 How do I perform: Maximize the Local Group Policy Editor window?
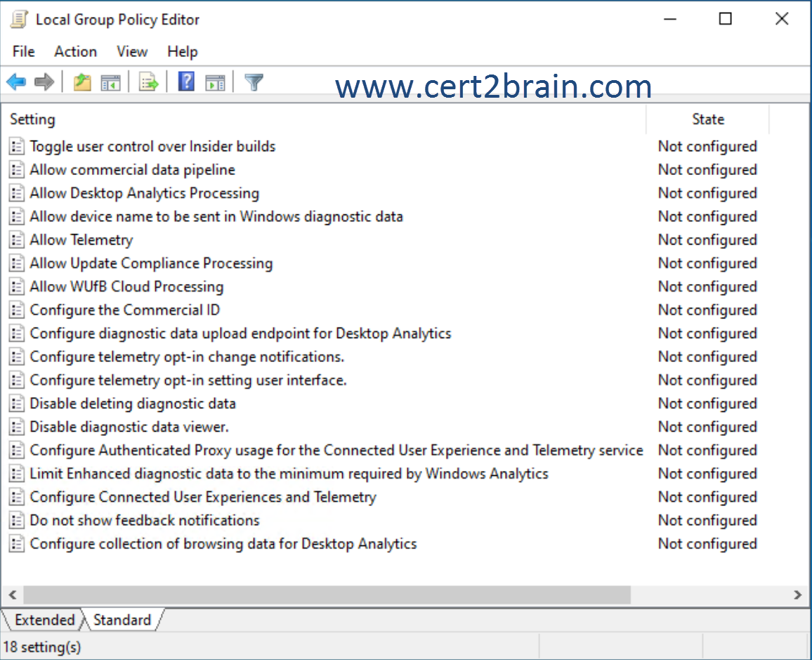[726, 19]
